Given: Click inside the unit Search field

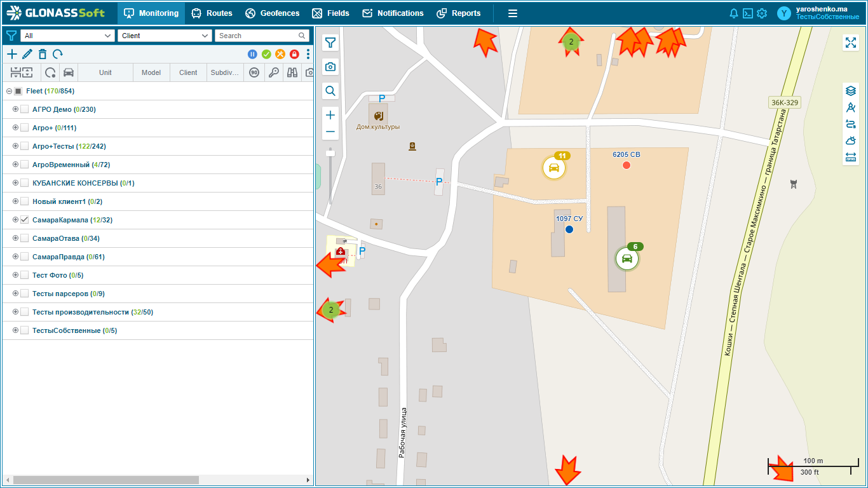Looking at the screenshot, I should point(262,36).
